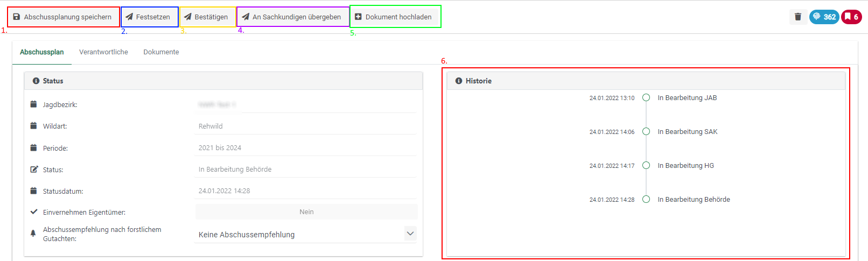Click the checkmark icon beside Einvernehmen Eigentümer

pos(34,212)
